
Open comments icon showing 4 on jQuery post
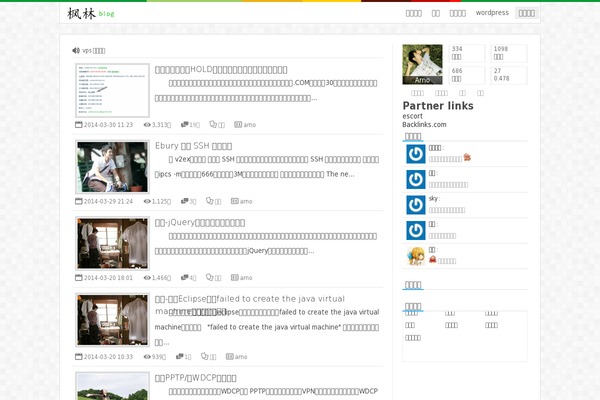click(x=184, y=277)
